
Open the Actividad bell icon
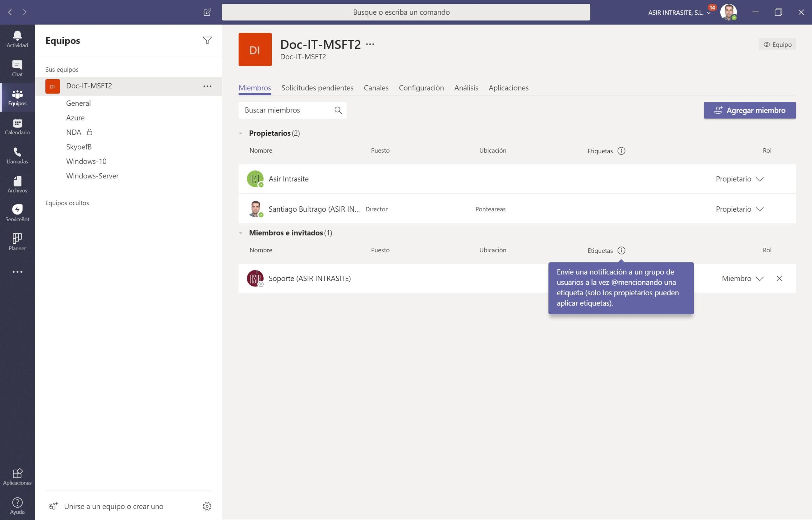point(17,39)
